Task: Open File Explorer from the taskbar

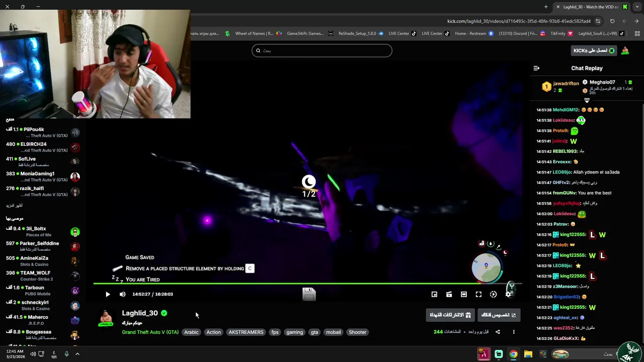Action: point(528,354)
